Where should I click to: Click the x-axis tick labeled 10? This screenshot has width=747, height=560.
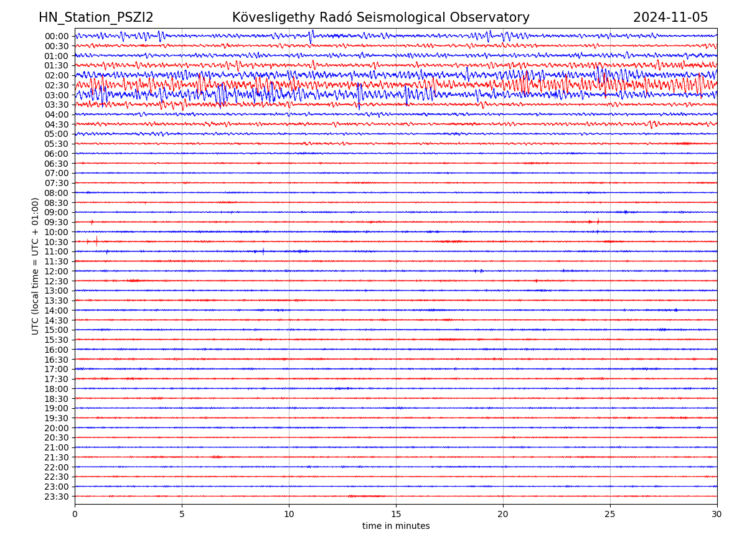point(289,515)
